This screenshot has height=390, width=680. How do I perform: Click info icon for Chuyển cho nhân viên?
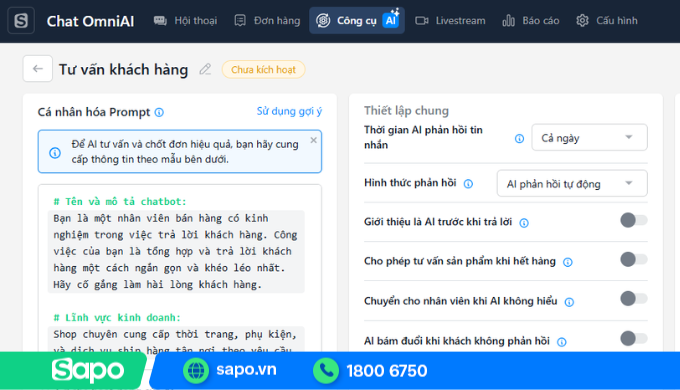coord(569,302)
